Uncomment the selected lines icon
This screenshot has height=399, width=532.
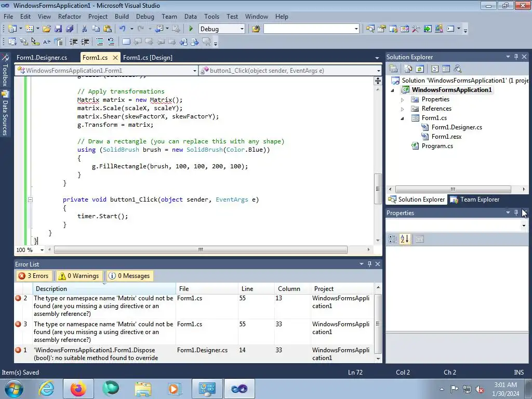click(111, 42)
